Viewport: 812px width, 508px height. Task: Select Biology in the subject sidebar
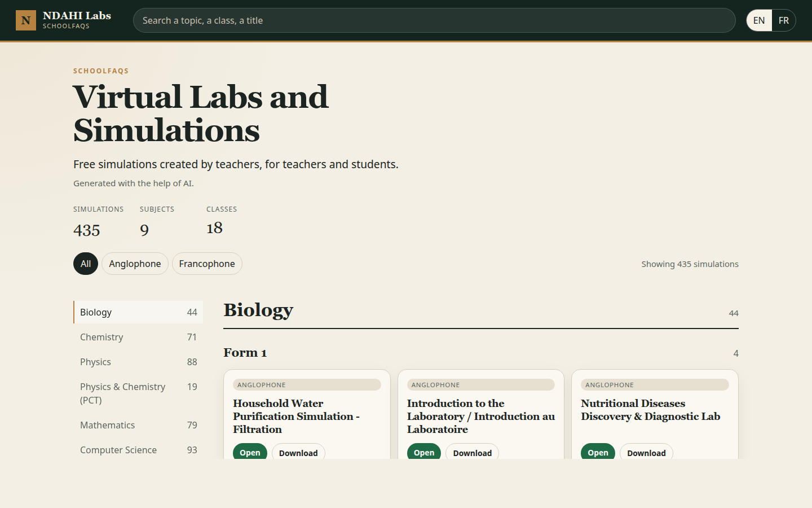(138, 312)
